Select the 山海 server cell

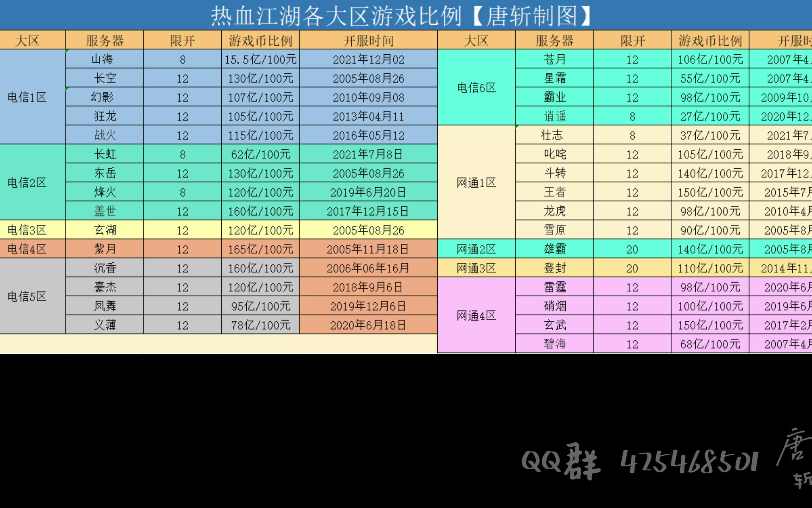[x=104, y=59]
